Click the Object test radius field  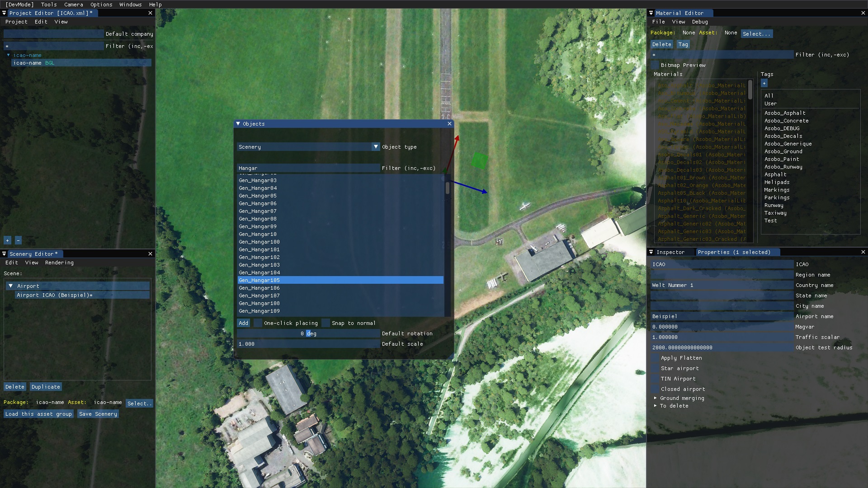pos(722,347)
